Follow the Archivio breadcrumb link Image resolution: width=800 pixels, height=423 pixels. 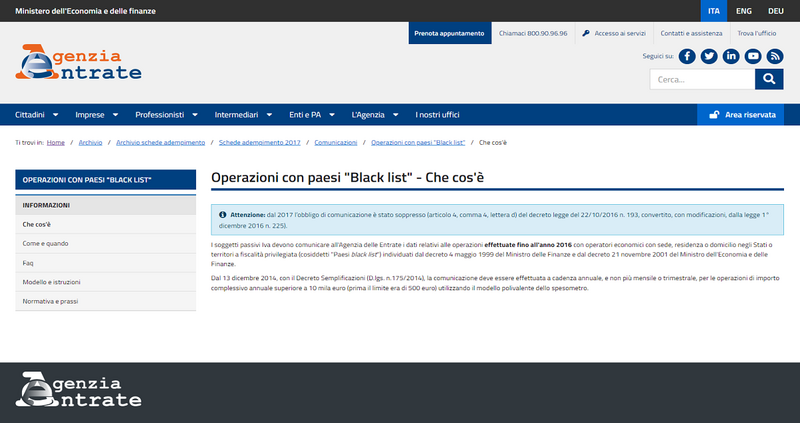pyautogui.click(x=90, y=142)
